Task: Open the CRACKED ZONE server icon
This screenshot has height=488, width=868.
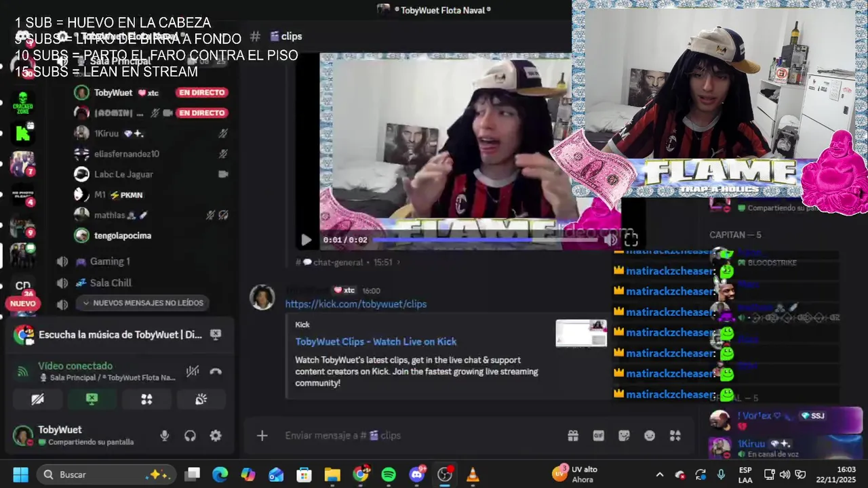Action: [23, 102]
